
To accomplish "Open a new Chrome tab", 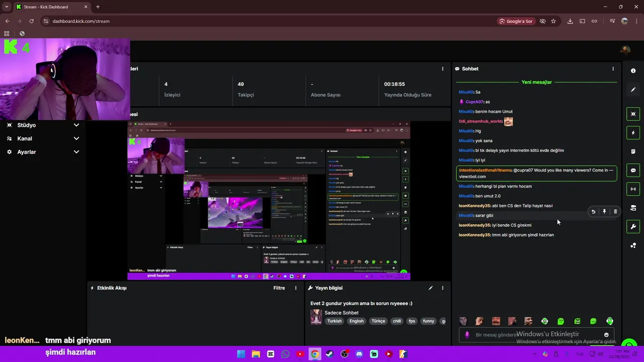I will 98,7.
